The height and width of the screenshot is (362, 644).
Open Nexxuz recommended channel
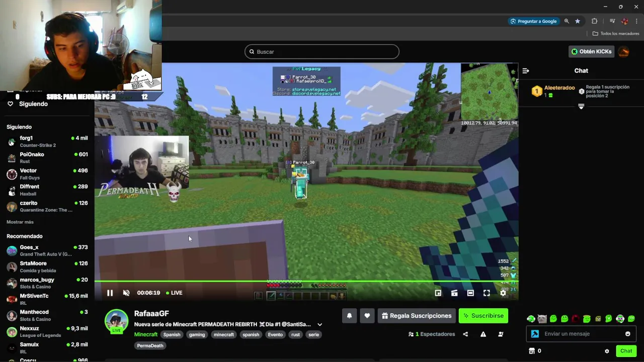click(47, 331)
